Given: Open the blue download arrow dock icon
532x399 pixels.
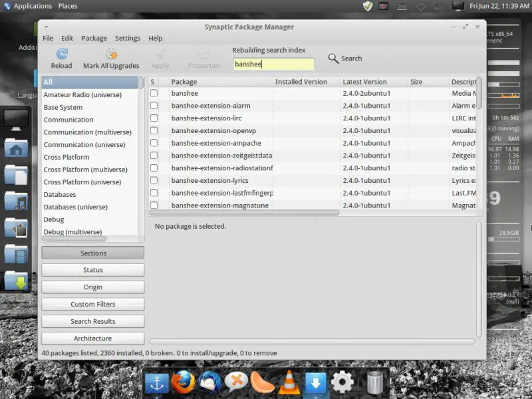Looking at the screenshot, I should [315, 384].
